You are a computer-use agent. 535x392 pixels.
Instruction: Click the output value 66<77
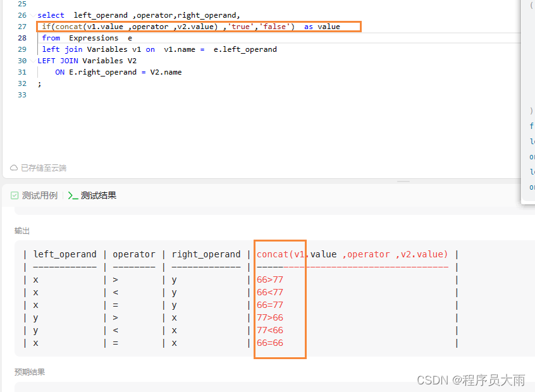[270, 292]
